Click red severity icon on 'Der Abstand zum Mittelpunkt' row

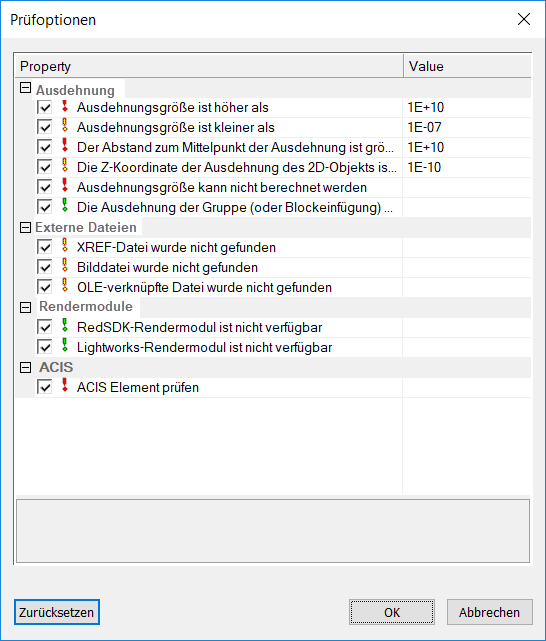pyautogui.click(x=65, y=146)
